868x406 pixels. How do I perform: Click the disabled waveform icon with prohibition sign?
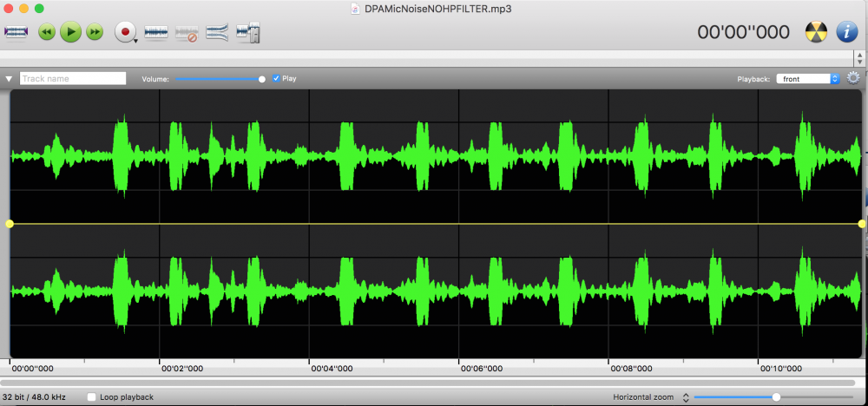pyautogui.click(x=187, y=33)
